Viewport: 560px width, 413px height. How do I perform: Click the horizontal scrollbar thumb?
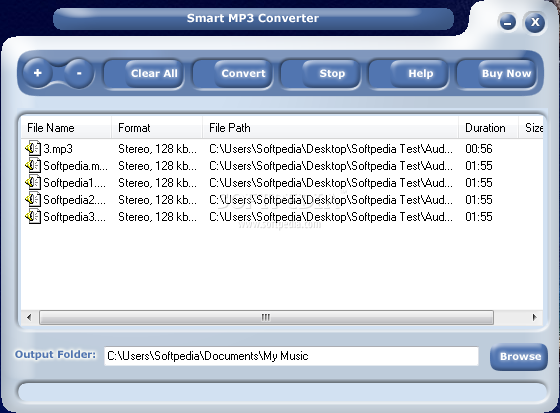point(266,317)
